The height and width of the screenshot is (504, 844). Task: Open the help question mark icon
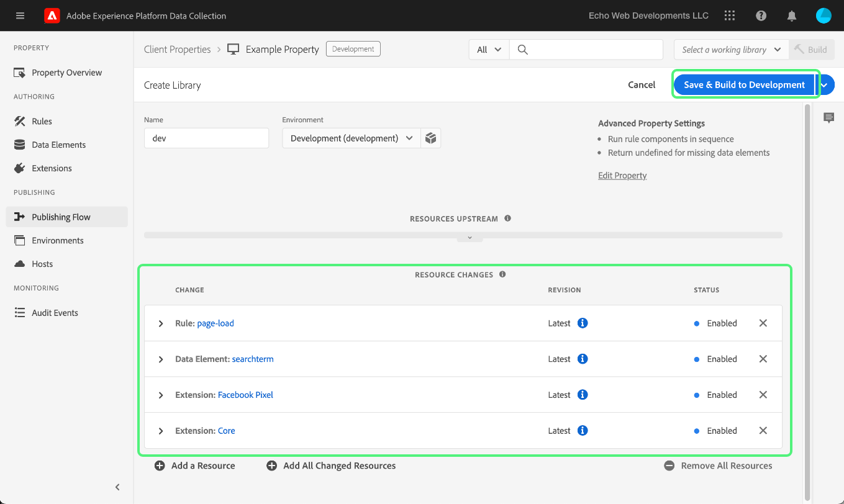point(761,16)
